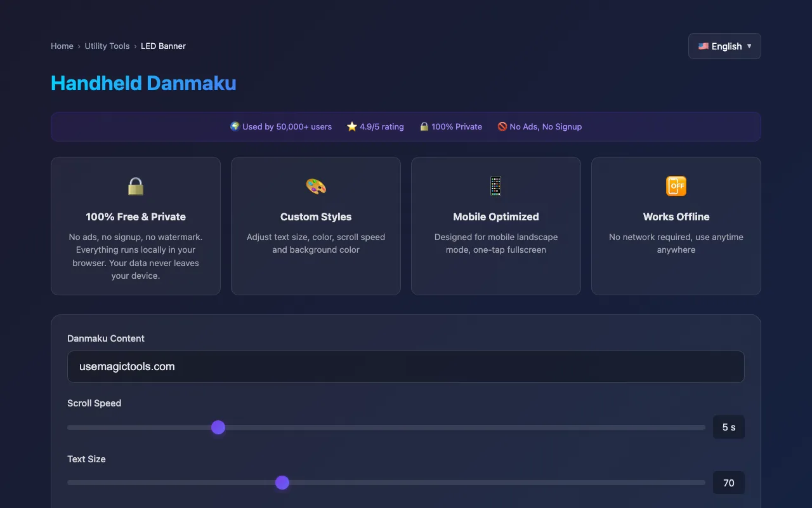This screenshot has width=812, height=508.
Task: Click the 'Adjust text size, color' description
Action: pos(316,243)
